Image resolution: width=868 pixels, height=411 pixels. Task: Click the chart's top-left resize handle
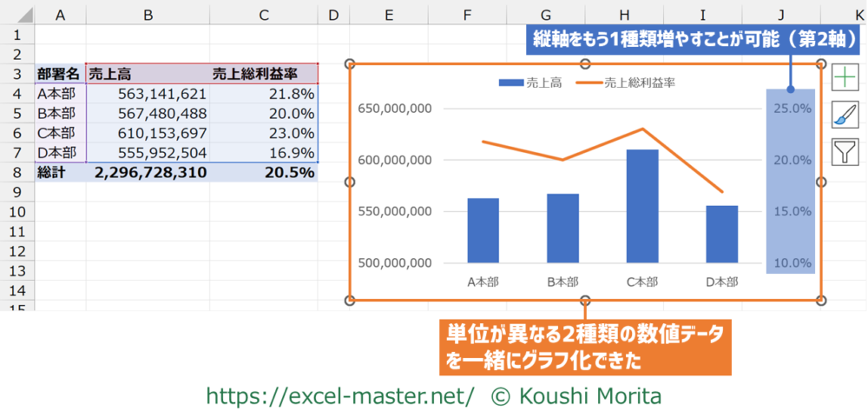[x=351, y=64]
